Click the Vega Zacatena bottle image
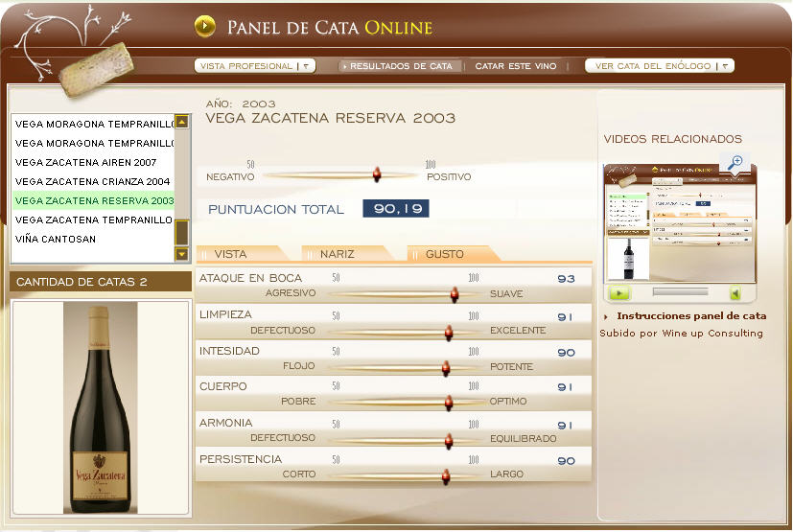 100,407
